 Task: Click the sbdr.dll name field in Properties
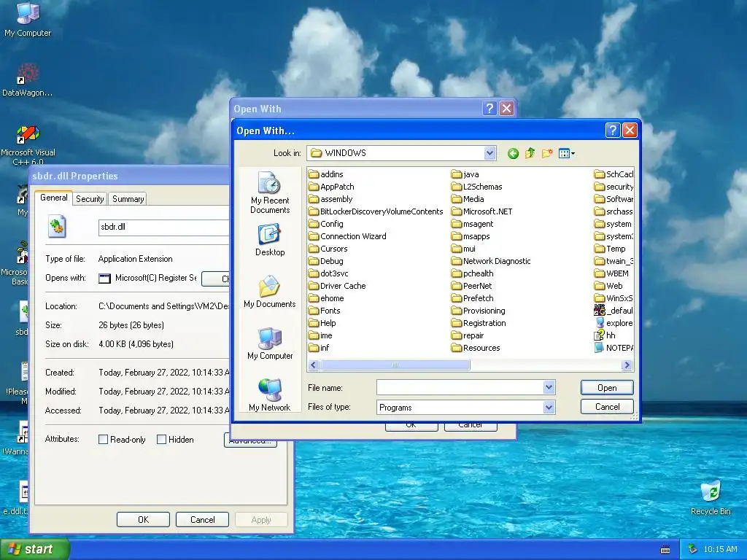point(164,227)
